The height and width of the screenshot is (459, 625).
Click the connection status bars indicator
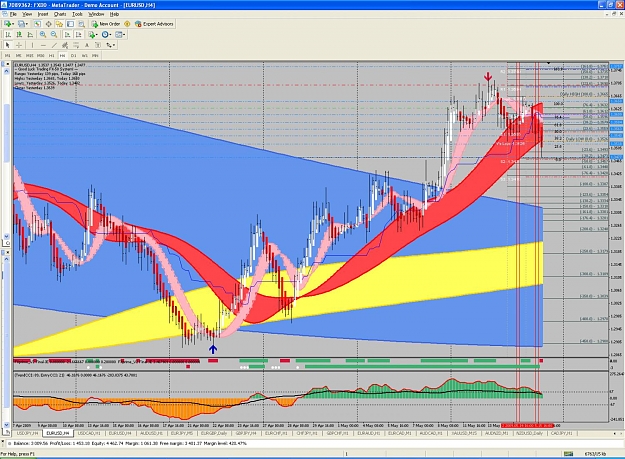(569, 454)
